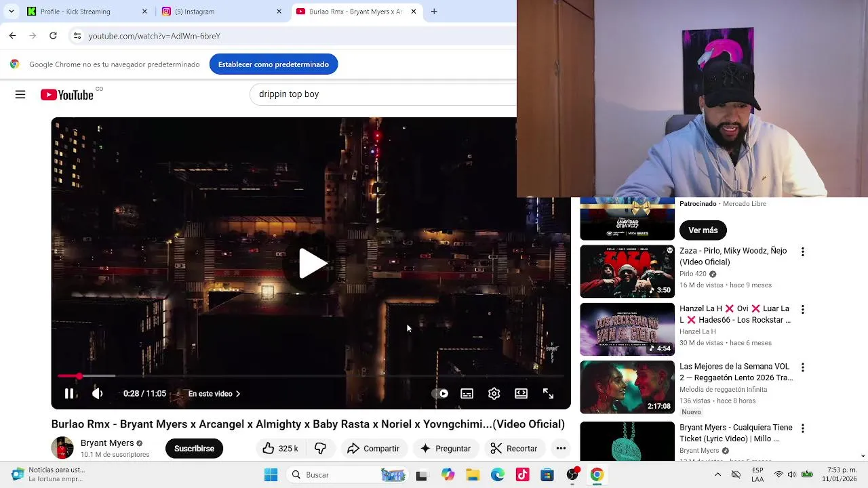Open the Zaza - Pirlo video thumbnail
The height and width of the screenshot is (488, 868).
(627, 271)
